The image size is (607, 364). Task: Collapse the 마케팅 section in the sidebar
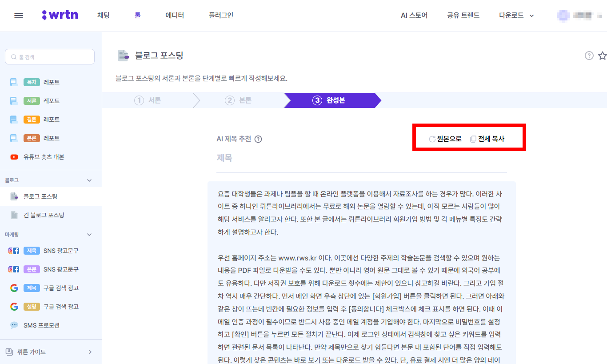click(x=88, y=234)
